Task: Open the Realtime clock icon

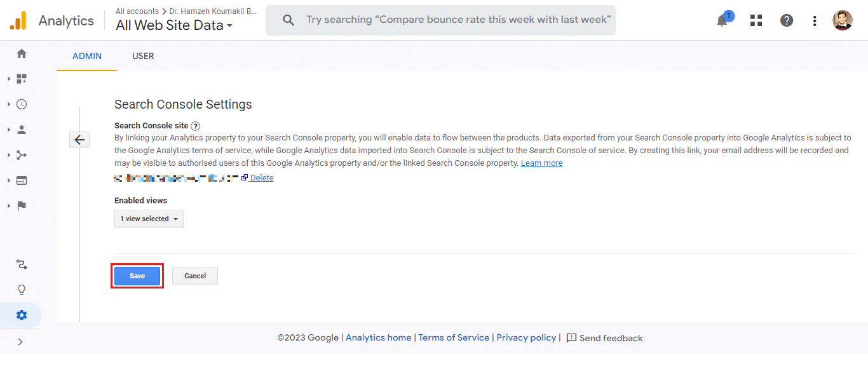Action: click(22, 104)
